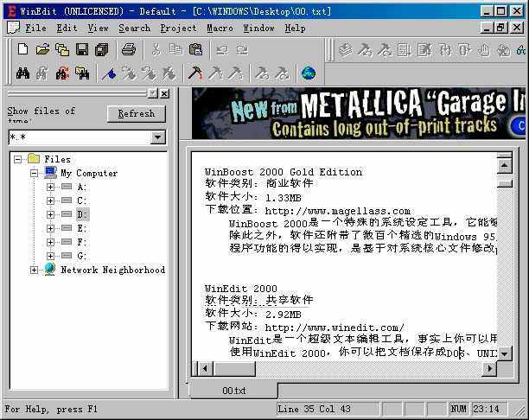
Task: Open the file type filter dropdown
Action: 157,137
